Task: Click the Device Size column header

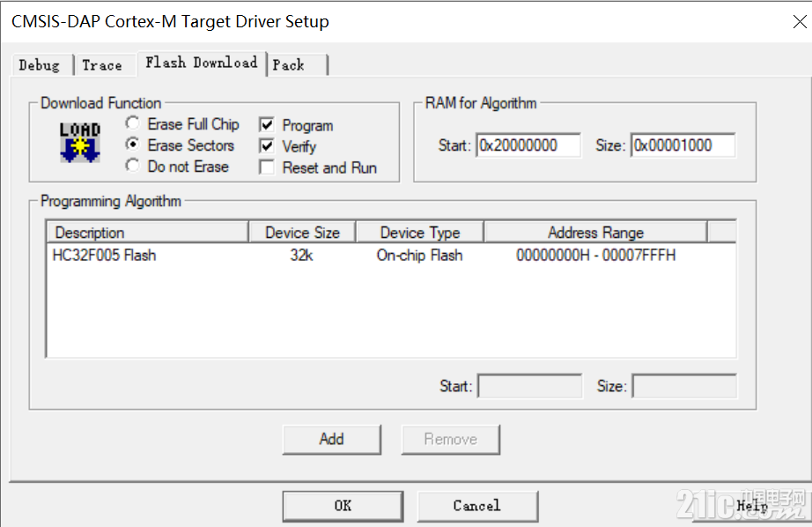Action: pyautogui.click(x=302, y=232)
